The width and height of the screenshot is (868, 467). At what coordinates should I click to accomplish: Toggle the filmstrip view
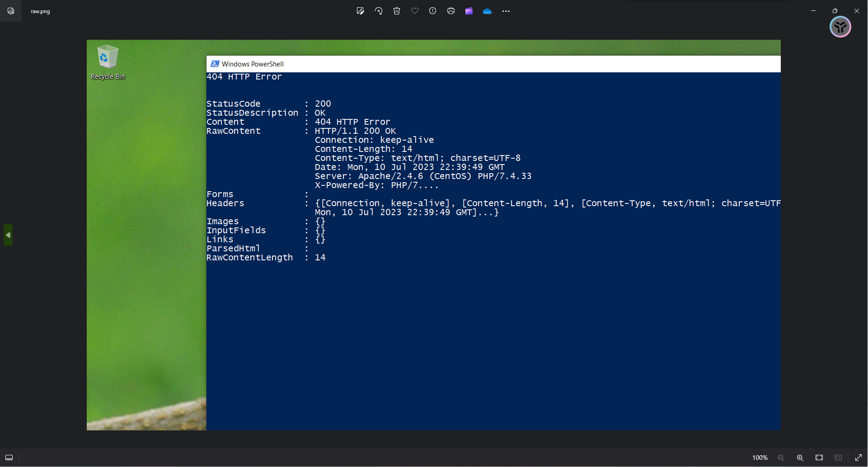click(x=9, y=458)
